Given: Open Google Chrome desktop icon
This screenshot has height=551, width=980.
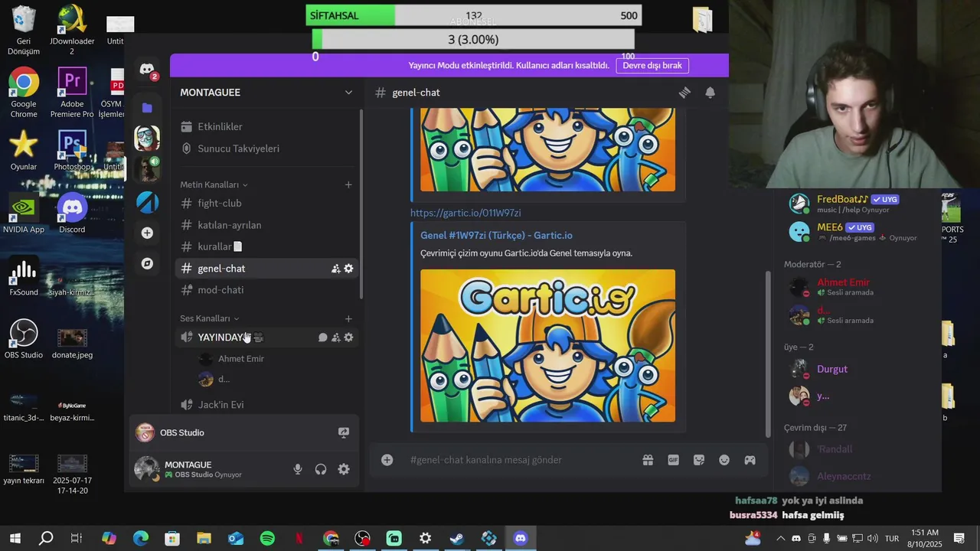Looking at the screenshot, I should pyautogui.click(x=24, y=93).
